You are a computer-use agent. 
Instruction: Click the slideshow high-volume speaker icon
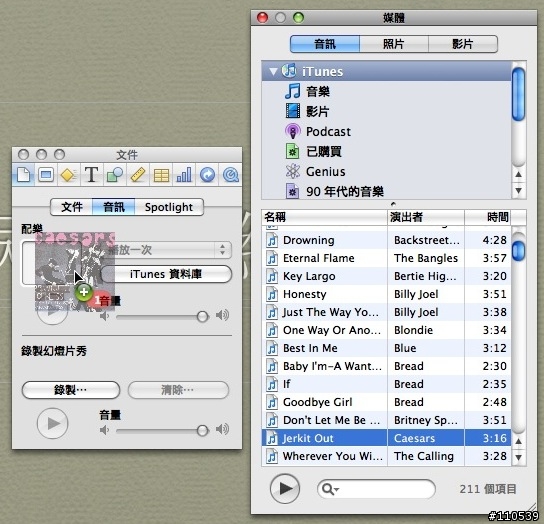click(x=222, y=430)
